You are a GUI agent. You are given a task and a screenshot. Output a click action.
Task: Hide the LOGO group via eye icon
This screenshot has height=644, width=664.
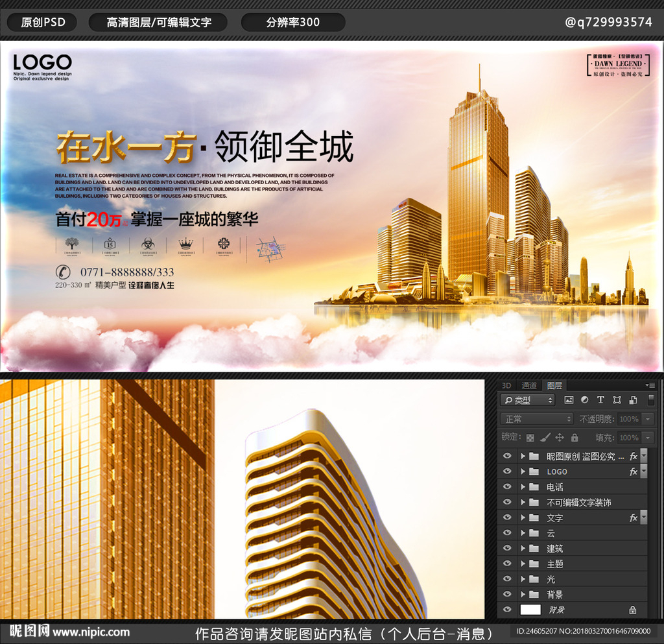click(507, 471)
